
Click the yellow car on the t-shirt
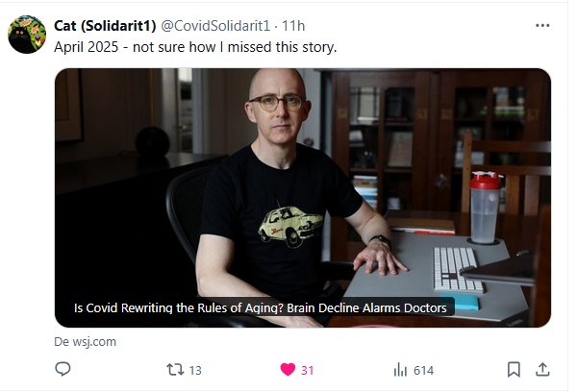[290, 226]
